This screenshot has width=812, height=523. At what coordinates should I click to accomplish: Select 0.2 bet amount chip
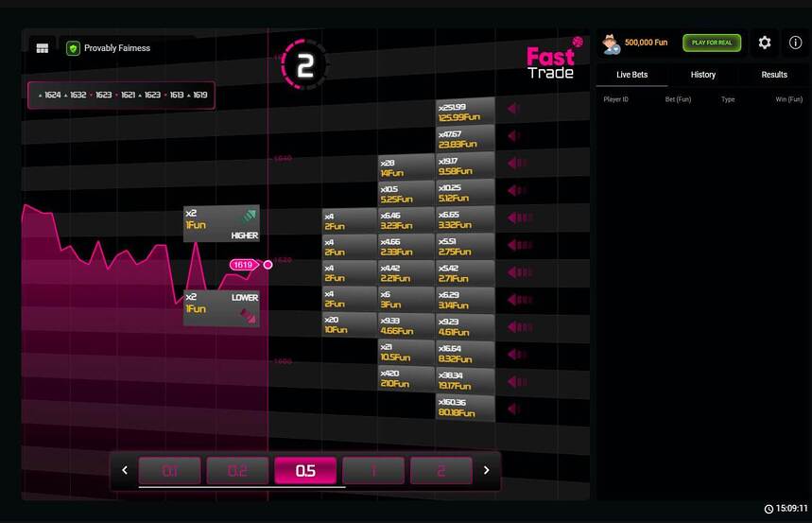tap(237, 471)
